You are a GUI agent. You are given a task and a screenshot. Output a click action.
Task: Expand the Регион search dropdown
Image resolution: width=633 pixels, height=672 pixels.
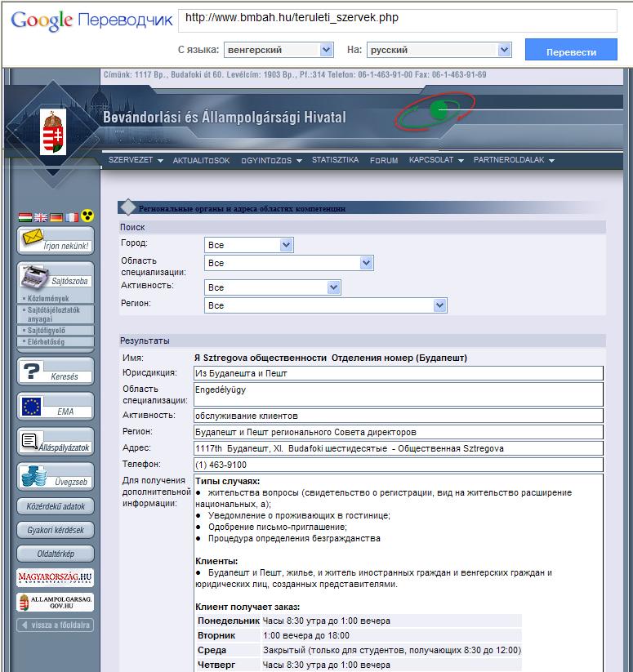pos(326,305)
